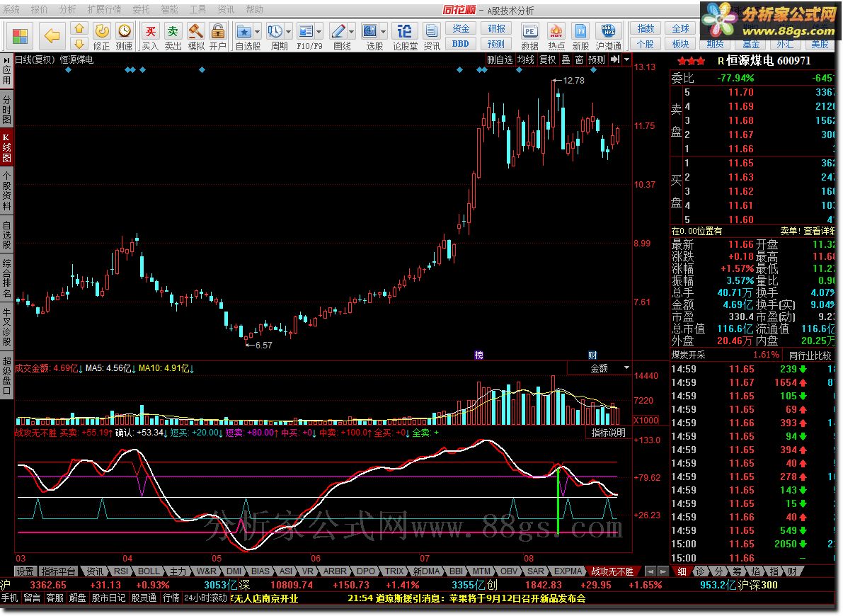Click the 财 marker on the chart

[592, 355]
